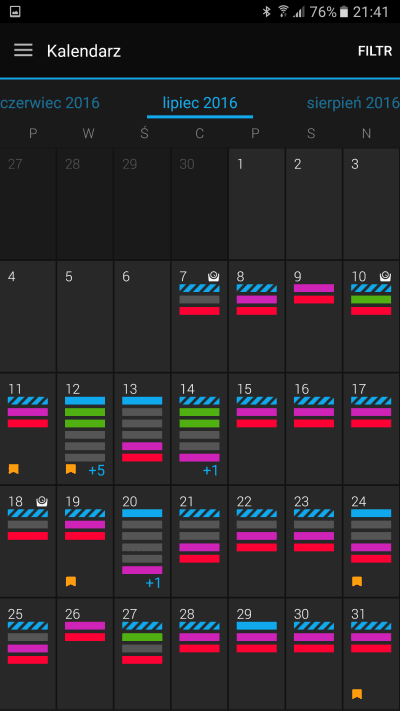Open the Bluetooth status bar icon
This screenshot has height=711, width=400.
tap(267, 12)
